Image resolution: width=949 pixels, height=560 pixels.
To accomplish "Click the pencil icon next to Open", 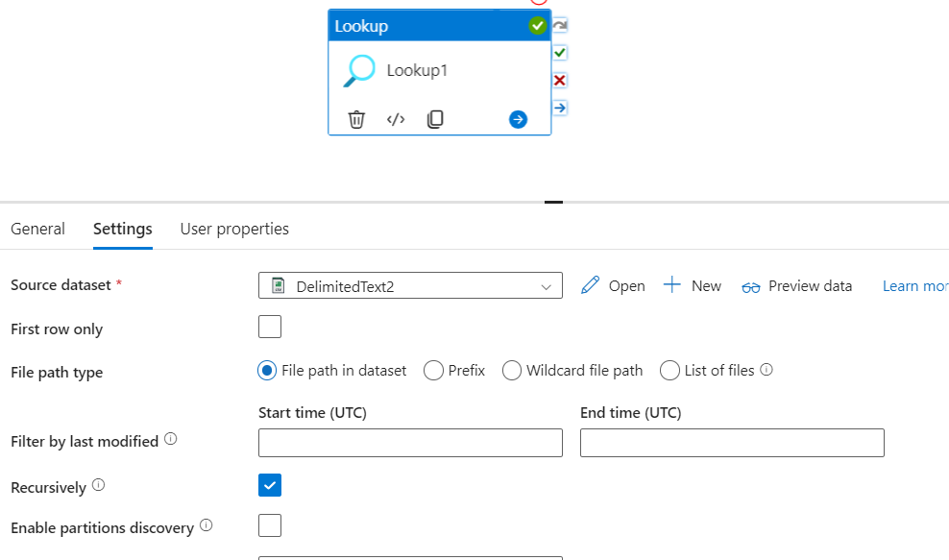I will 590,285.
